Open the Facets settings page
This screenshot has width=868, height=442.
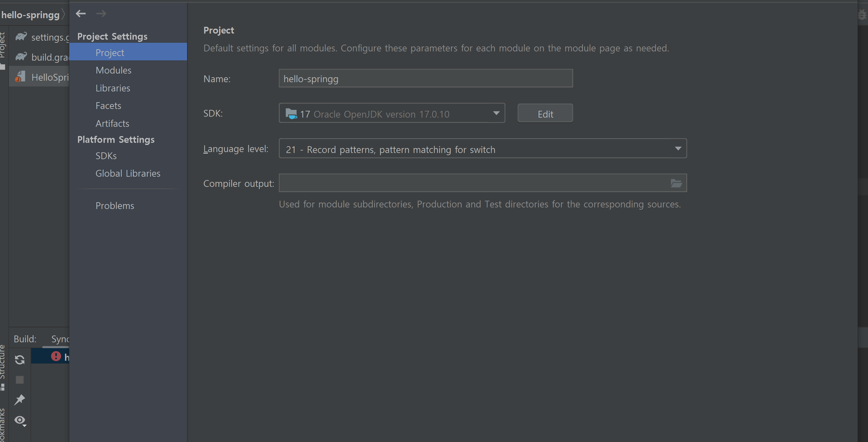(108, 106)
